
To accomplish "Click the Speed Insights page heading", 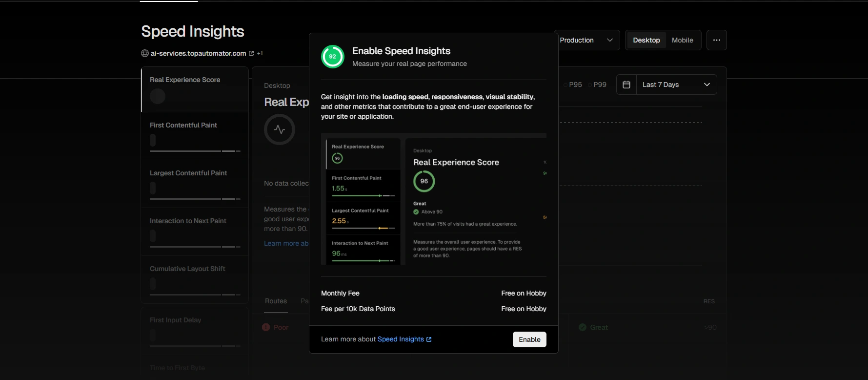I will pos(193,32).
